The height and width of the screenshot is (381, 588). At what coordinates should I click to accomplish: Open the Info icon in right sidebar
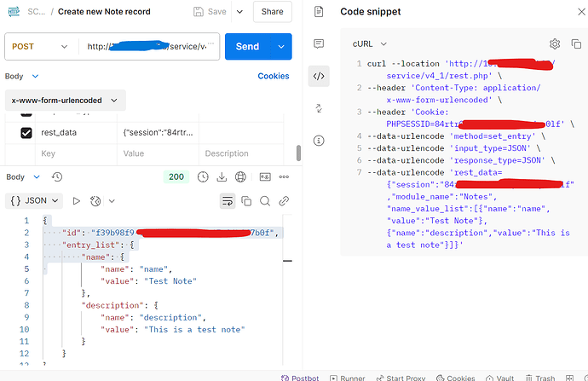click(x=319, y=141)
